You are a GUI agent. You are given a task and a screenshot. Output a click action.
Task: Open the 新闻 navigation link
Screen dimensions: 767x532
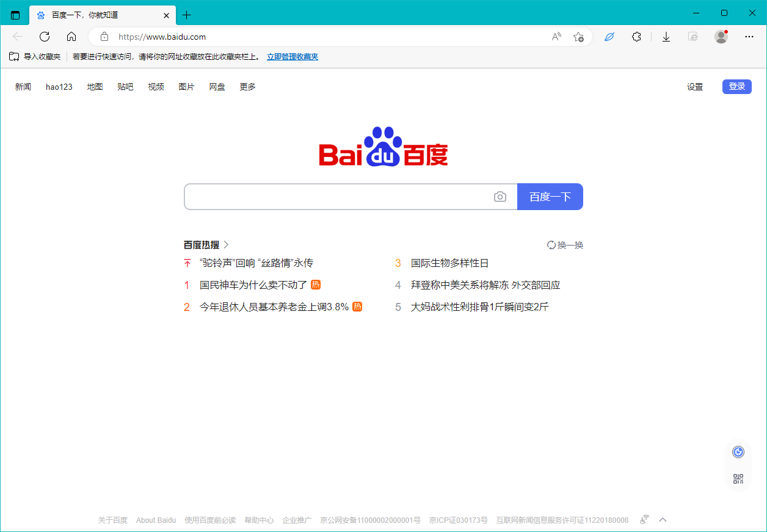pos(23,87)
